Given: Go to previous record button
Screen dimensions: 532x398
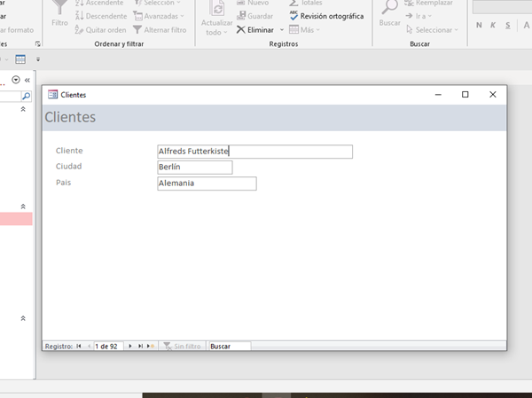Looking at the screenshot, I should point(89,346).
